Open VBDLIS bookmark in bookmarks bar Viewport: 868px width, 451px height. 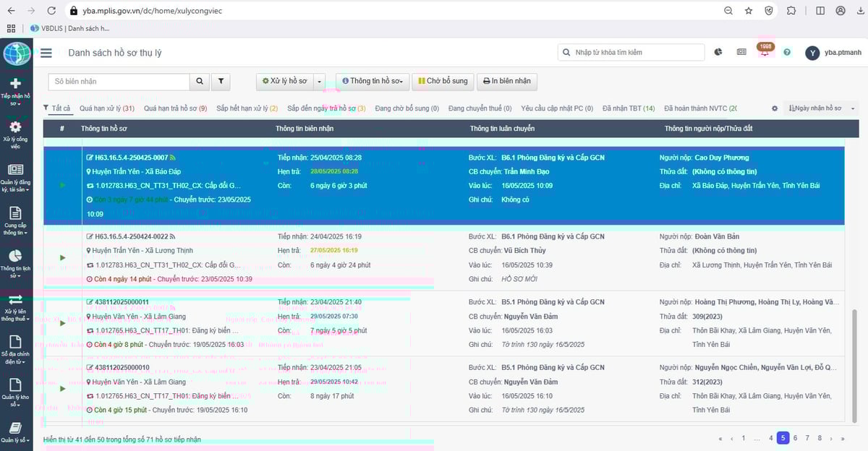click(x=70, y=28)
